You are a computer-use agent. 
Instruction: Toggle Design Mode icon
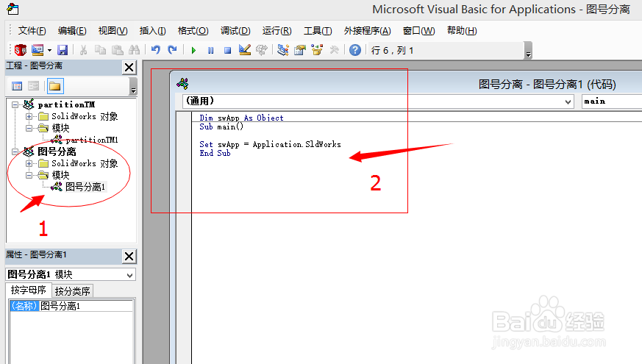[x=245, y=50]
